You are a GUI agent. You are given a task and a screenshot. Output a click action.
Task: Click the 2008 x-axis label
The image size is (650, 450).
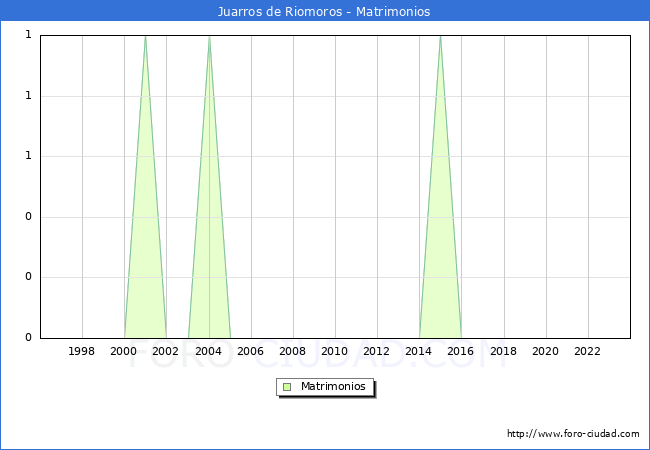pos(293,351)
